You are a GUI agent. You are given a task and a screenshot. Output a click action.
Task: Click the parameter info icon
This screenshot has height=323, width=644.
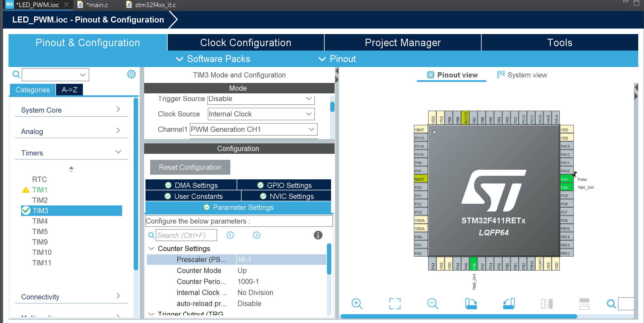point(318,235)
